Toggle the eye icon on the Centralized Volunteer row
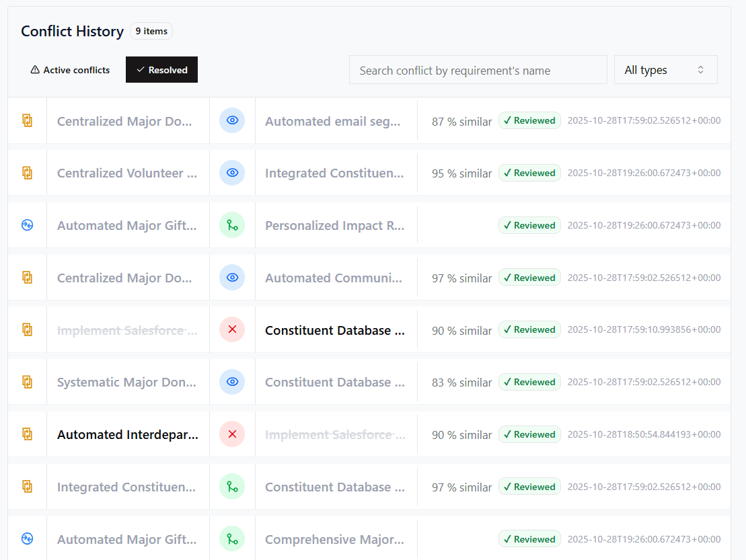This screenshot has height=560, width=746. click(232, 173)
